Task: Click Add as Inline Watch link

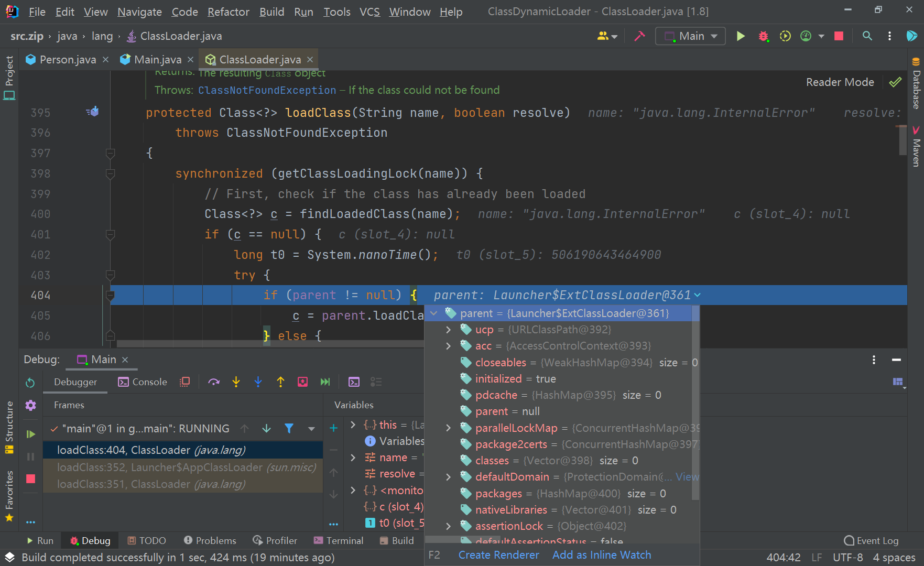Action: click(601, 555)
